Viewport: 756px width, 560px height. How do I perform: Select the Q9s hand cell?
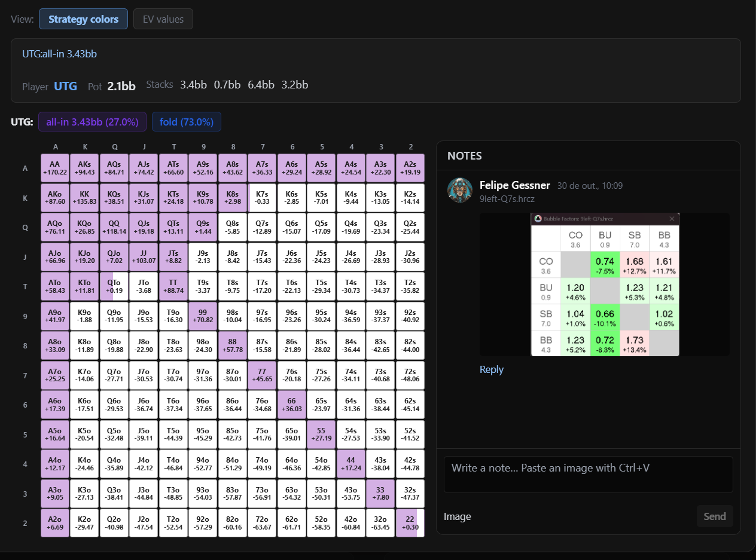pos(203,227)
